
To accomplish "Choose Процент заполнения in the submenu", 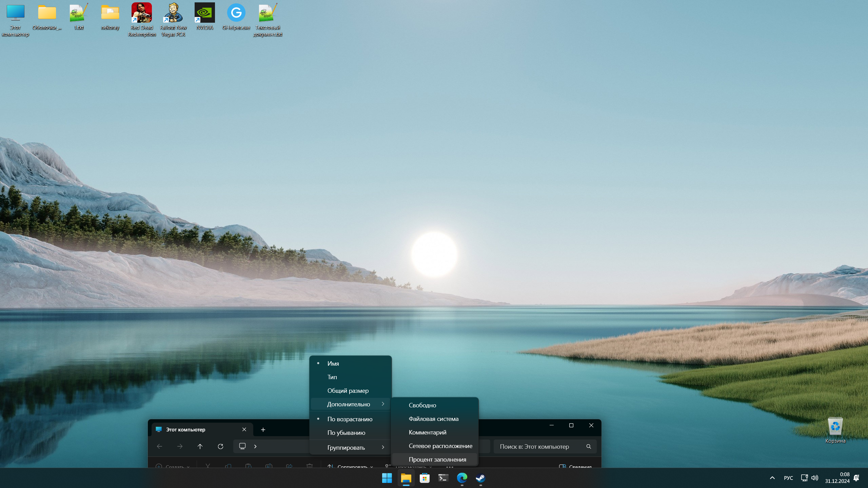I will coord(435,459).
